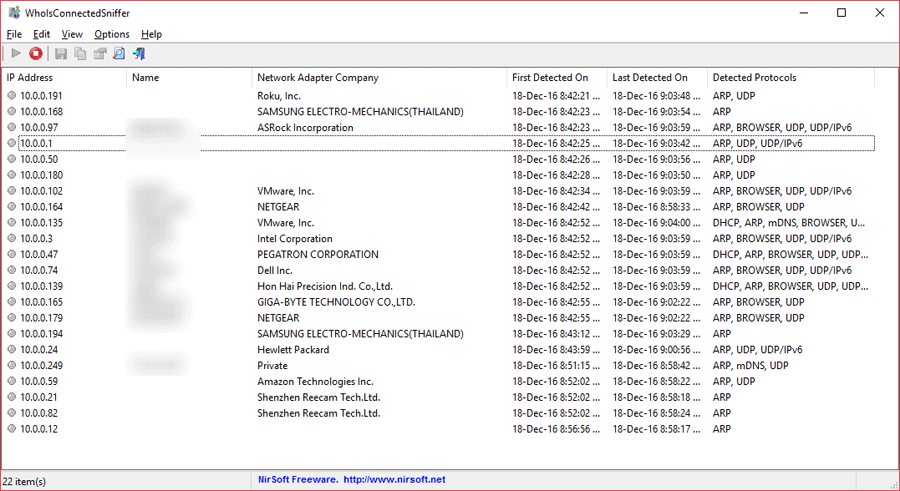The width and height of the screenshot is (900, 491).
Task: Select the 10.0.0.59 IP address text
Action: click(x=39, y=381)
